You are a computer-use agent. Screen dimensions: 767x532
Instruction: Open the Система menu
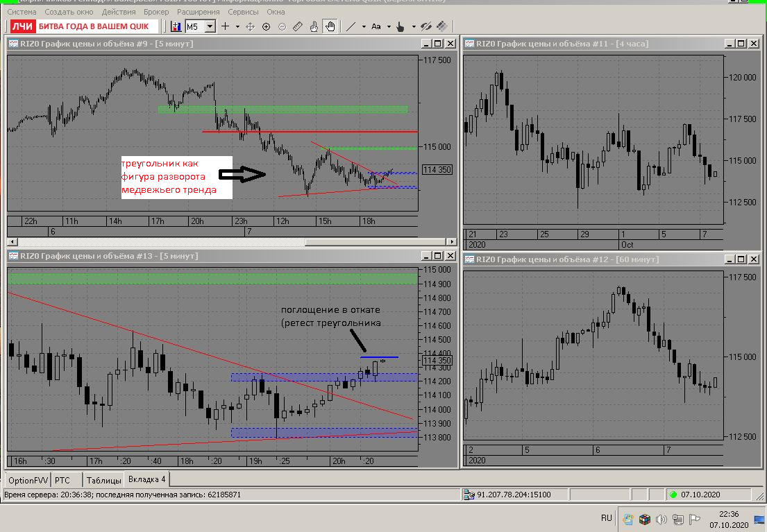coord(22,12)
